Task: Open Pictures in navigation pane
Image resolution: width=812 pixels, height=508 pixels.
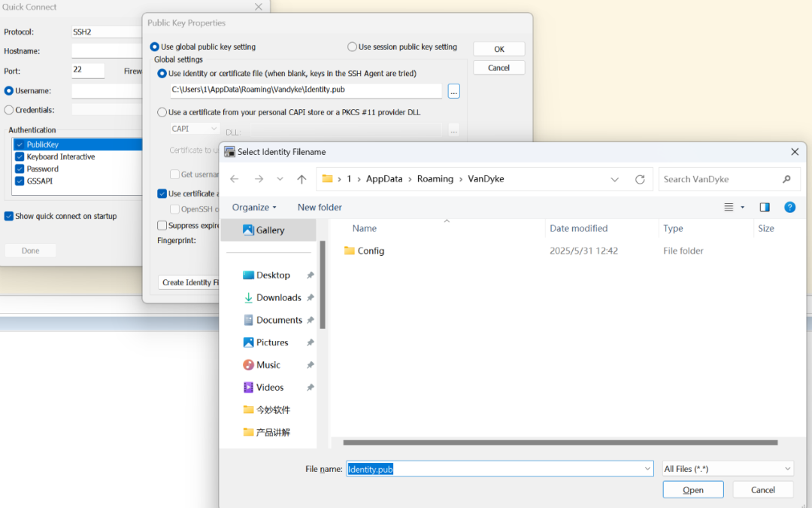Action: coord(266,342)
